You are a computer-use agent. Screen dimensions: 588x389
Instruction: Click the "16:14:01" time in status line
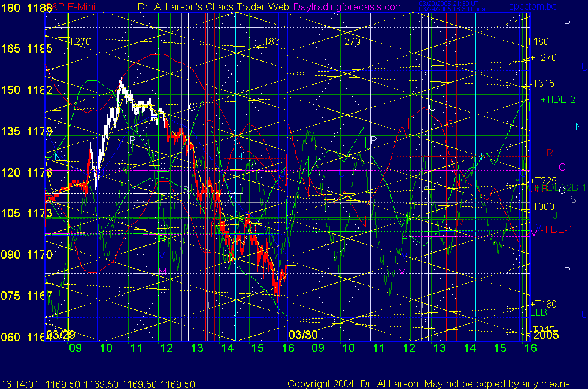20,384
